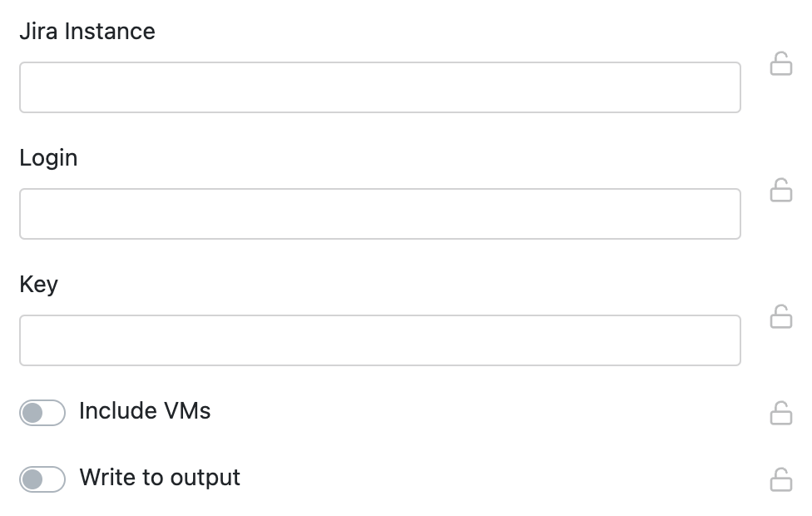
Task: Click the padlock icon beside Jira Instance field
Action: pyautogui.click(x=780, y=64)
